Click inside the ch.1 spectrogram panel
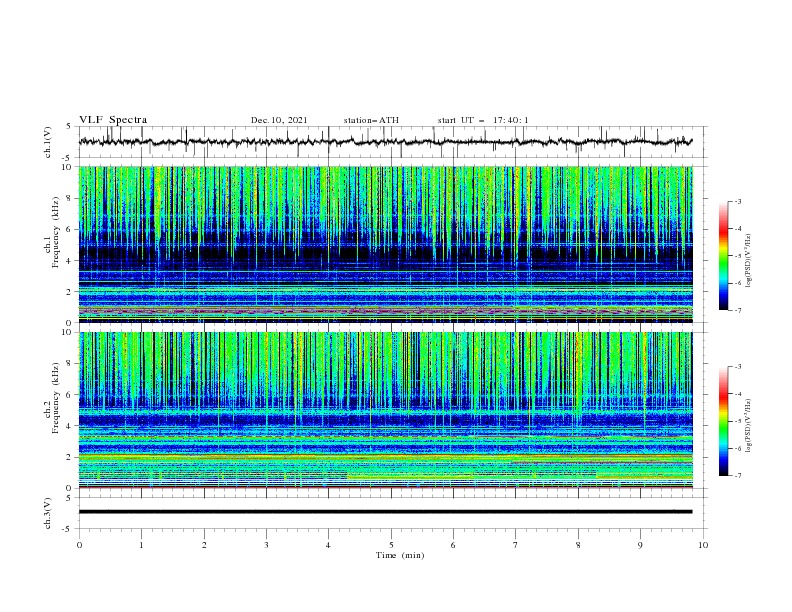The image size is (792, 612). tap(385, 244)
